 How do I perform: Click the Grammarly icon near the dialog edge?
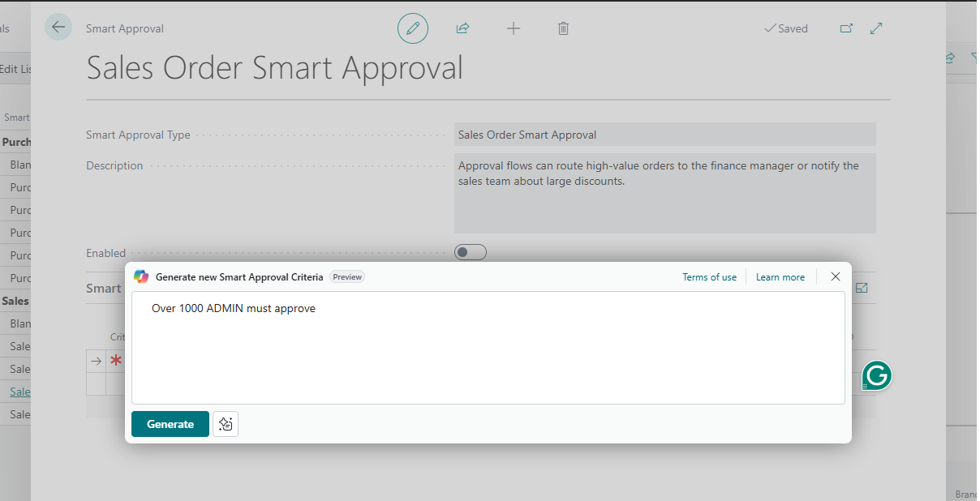(x=875, y=375)
